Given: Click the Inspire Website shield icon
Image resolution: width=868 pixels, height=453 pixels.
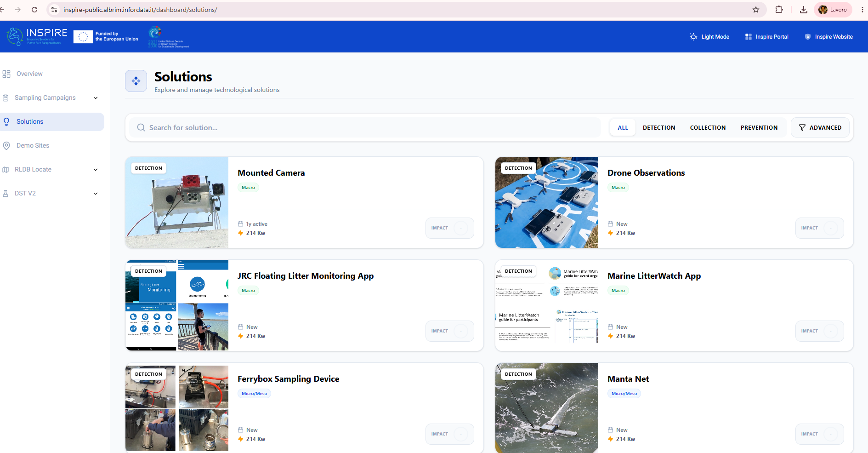Looking at the screenshot, I should coord(807,37).
